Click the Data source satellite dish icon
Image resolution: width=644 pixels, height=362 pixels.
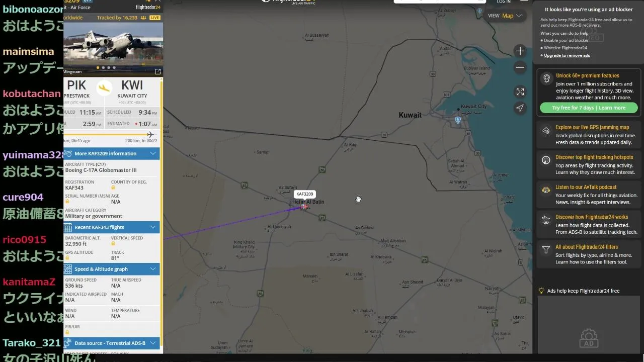point(68,343)
